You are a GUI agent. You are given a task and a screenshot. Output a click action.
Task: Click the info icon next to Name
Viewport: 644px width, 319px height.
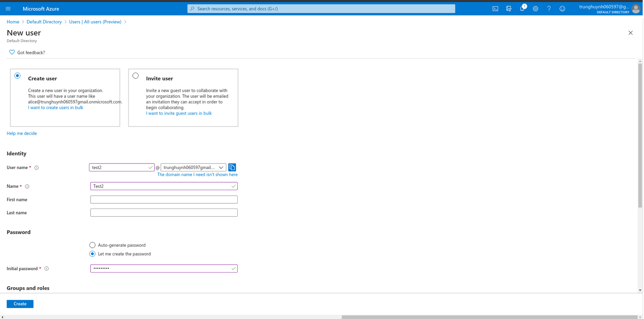pyautogui.click(x=27, y=187)
